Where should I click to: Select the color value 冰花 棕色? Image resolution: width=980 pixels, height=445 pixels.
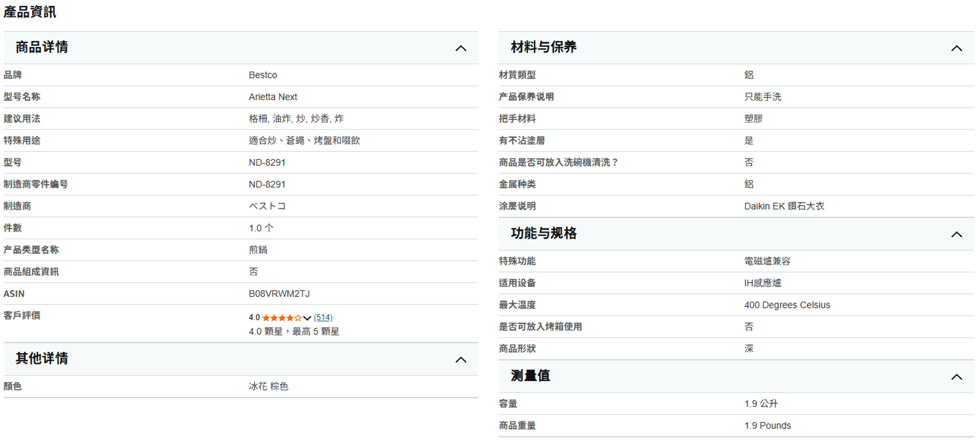269,387
